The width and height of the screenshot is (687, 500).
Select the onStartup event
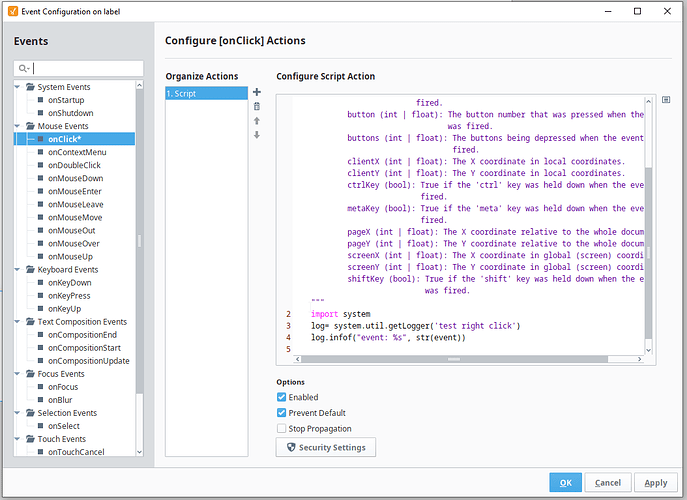coord(66,100)
